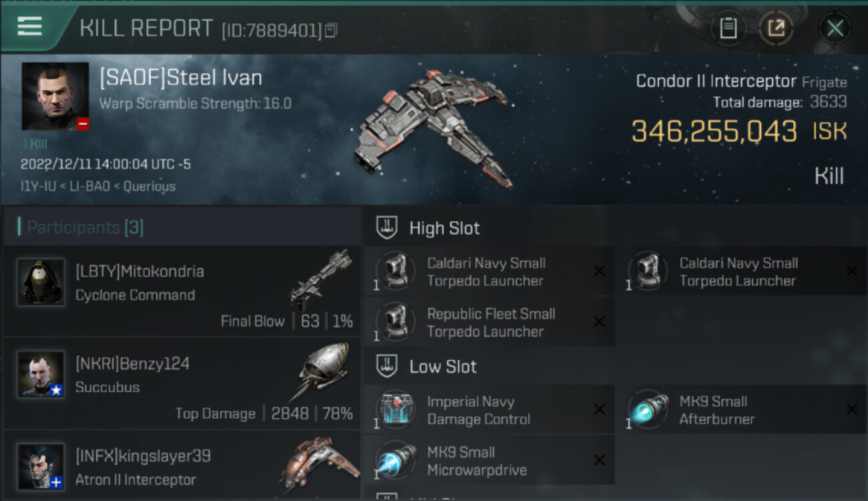Inspect the MK9 Small Afterburner icon
This screenshot has width=868, height=501.
(x=648, y=409)
